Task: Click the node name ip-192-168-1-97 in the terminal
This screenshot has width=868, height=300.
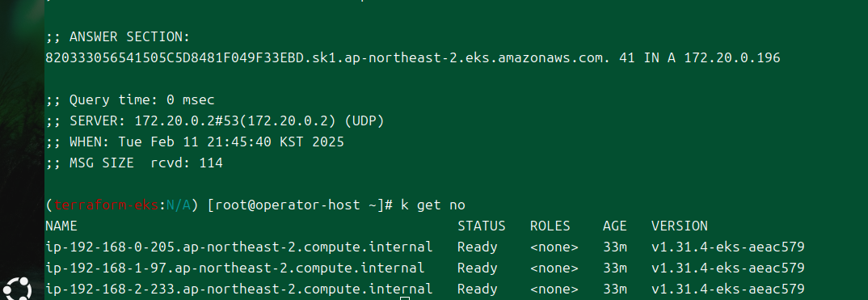Action: pos(234,268)
